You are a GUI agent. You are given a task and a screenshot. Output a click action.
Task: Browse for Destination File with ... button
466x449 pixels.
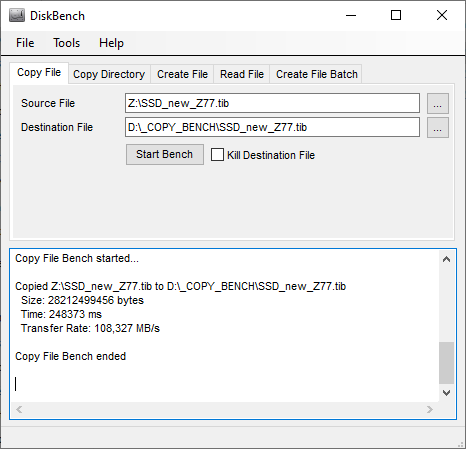[x=438, y=127]
